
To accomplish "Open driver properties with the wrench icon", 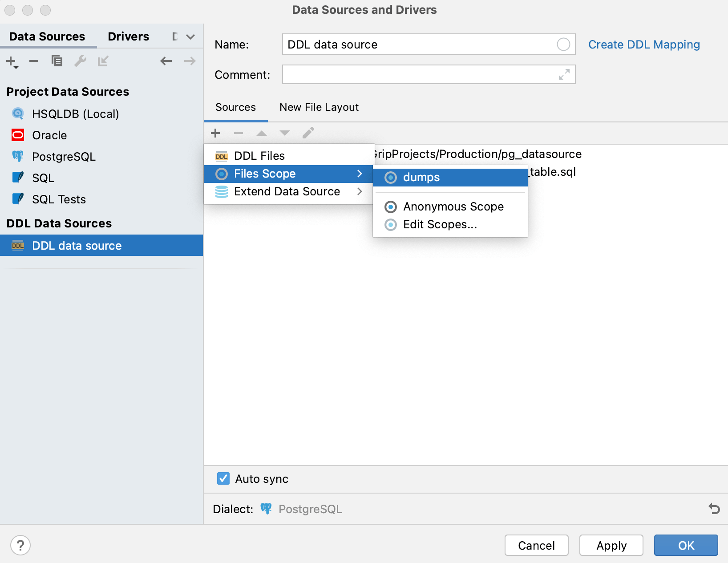I will tap(80, 61).
